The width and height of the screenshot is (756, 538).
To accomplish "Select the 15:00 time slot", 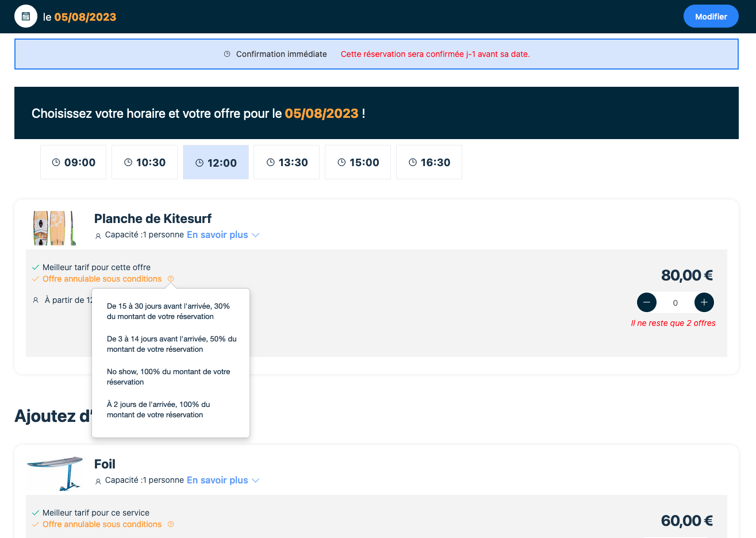I will pyautogui.click(x=358, y=163).
